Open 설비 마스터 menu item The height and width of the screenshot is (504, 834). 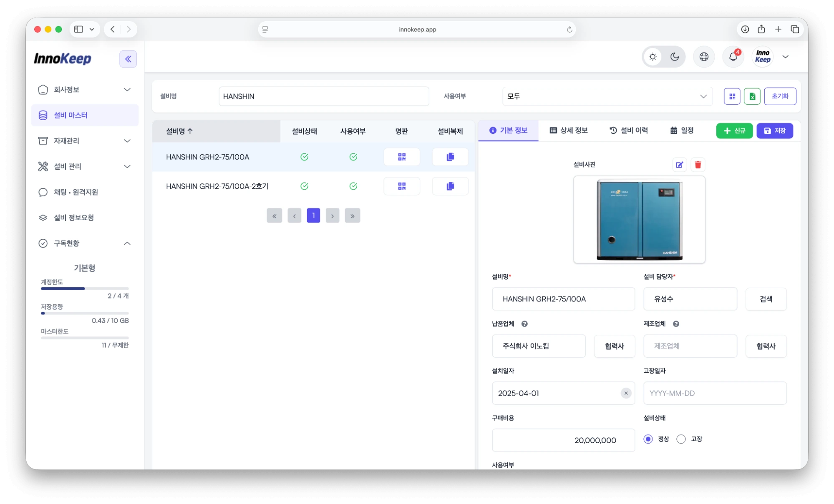tap(85, 115)
